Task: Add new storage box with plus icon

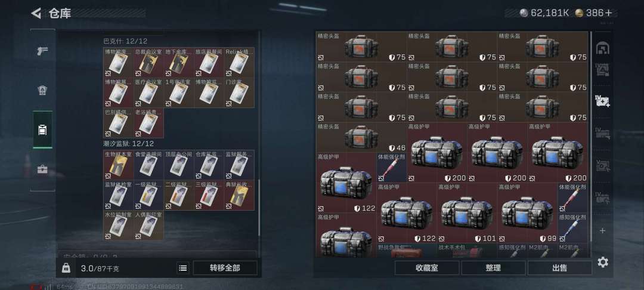Action: pyautogui.click(x=602, y=230)
